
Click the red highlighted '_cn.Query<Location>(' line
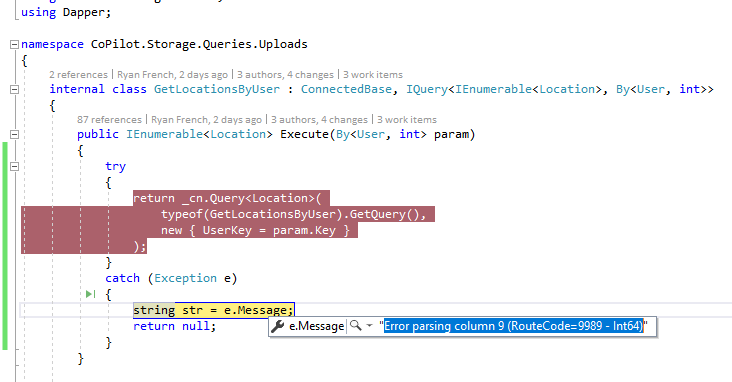click(227, 198)
